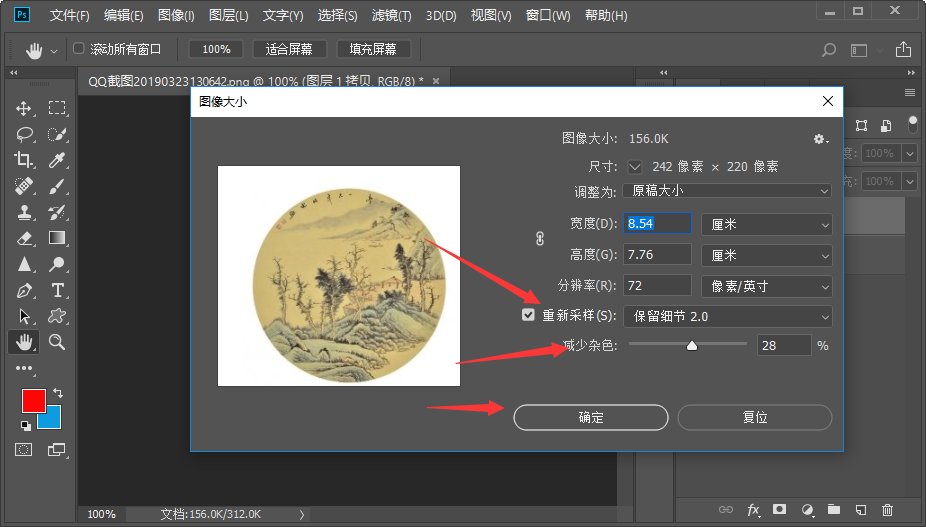Enable Scroll All Windows checkbox
The image size is (926, 527).
click(79, 48)
